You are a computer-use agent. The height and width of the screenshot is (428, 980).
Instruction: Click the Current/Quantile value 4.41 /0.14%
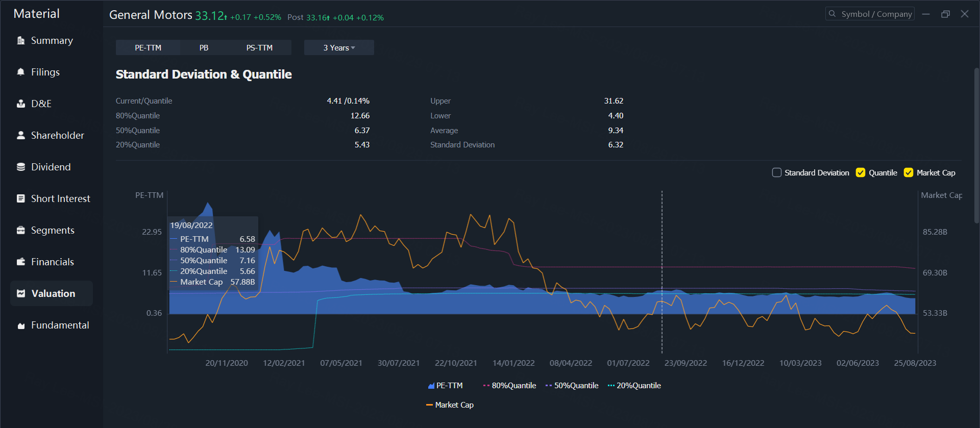348,101
